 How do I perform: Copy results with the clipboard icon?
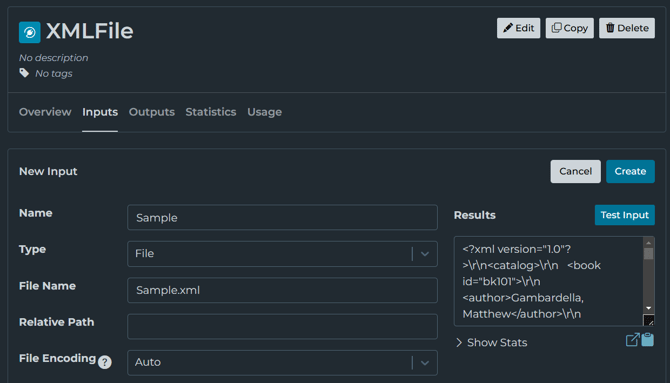point(648,340)
